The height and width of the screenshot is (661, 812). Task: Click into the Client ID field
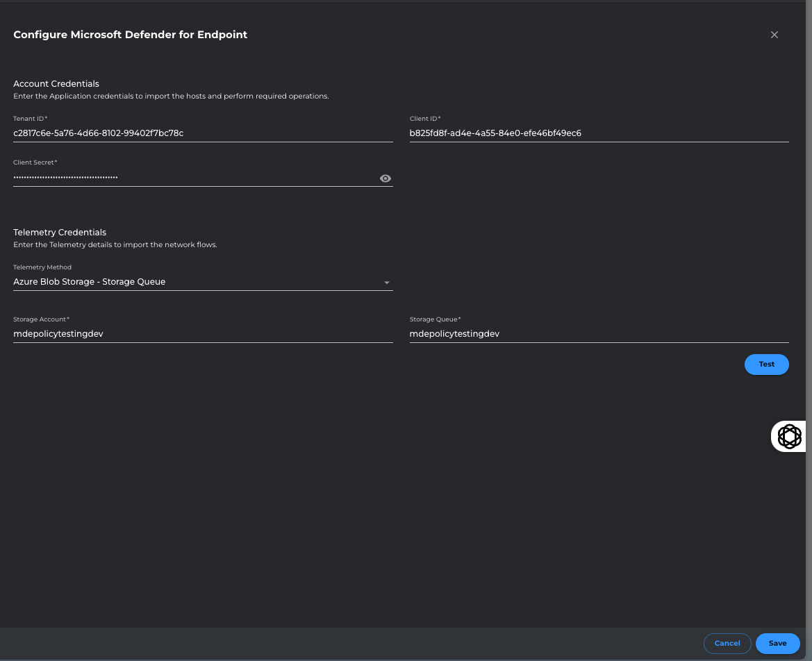(597, 133)
